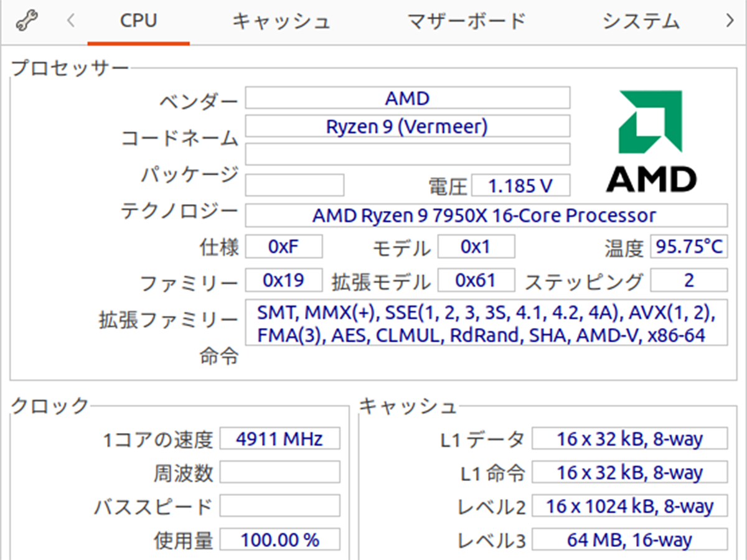Click the empty field beside 周波数
This screenshot has height=560, width=747.
click(280, 472)
